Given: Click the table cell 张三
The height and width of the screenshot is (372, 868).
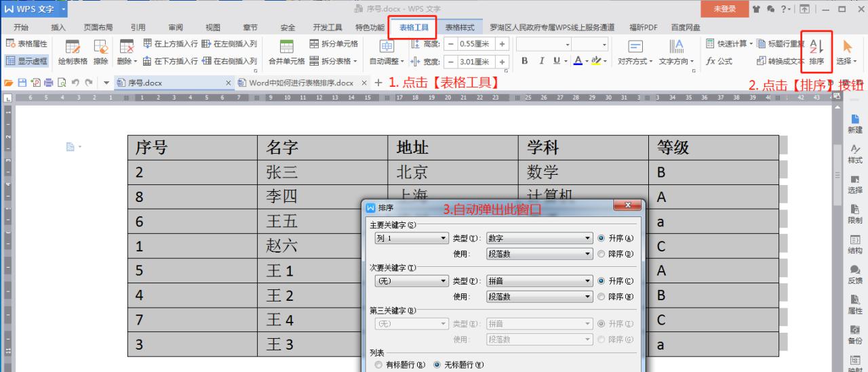Looking at the screenshot, I should coord(323,172).
